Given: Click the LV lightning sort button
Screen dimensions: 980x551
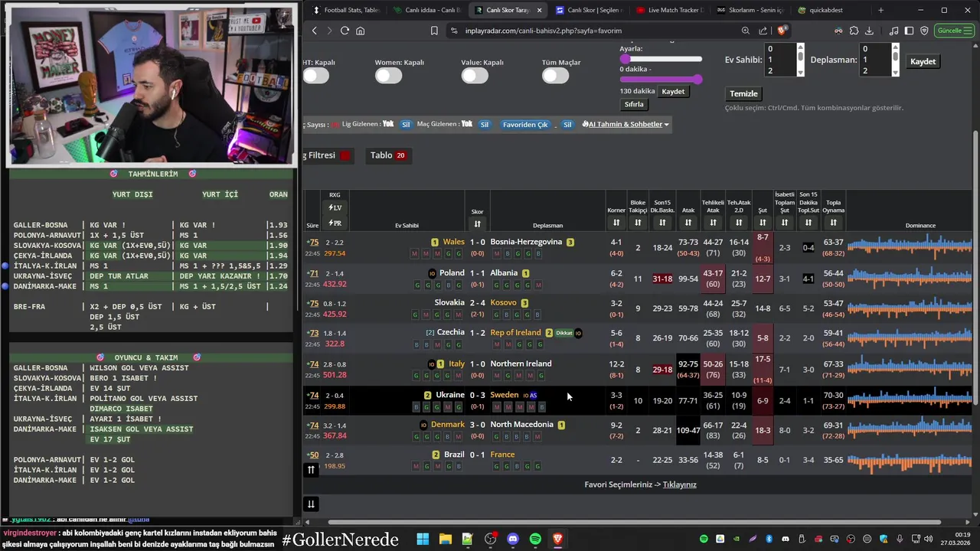Looking at the screenshot, I should pos(335,207).
